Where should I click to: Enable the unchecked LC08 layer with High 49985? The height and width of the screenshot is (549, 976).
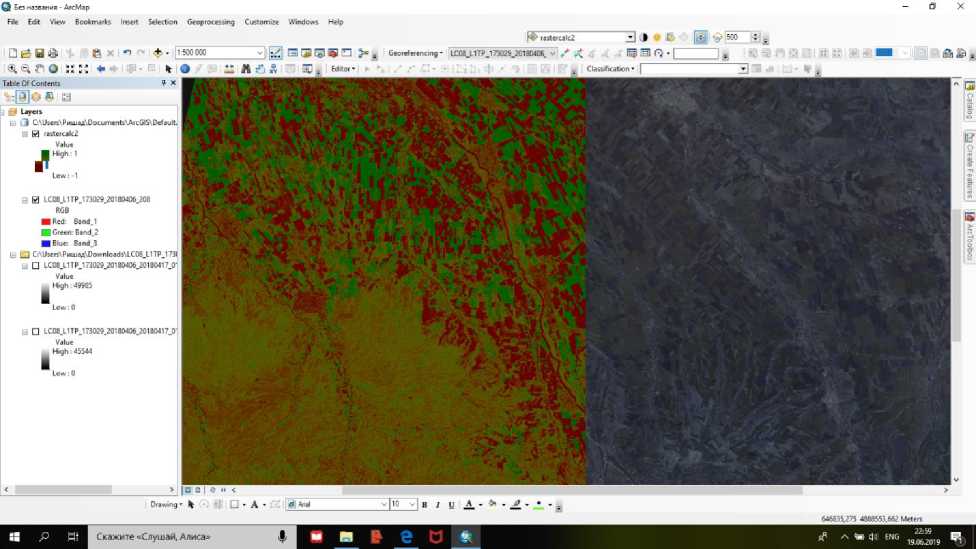36,266
